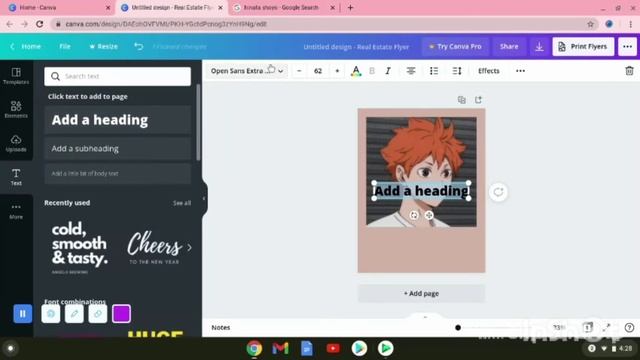Open line spacing options
Viewport: 640px width, 360px height.
pyautogui.click(x=457, y=71)
